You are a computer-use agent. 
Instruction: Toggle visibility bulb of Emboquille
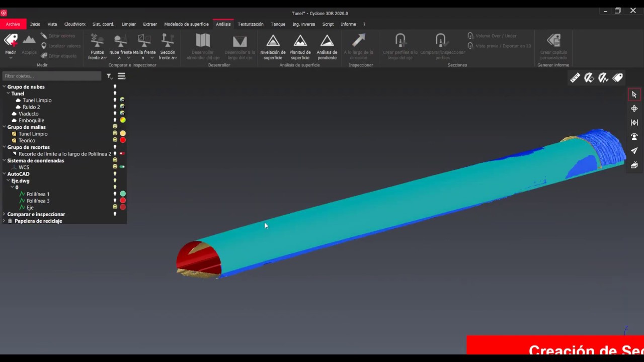coord(115,120)
